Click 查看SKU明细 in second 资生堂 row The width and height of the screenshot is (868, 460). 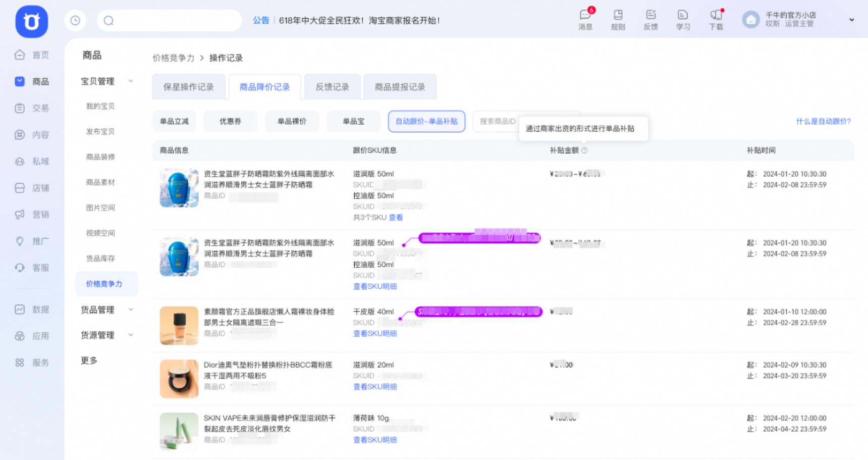(x=375, y=286)
